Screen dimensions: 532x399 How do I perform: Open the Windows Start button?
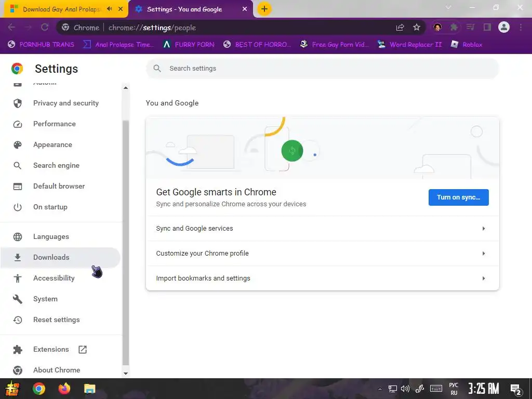(x=12, y=389)
